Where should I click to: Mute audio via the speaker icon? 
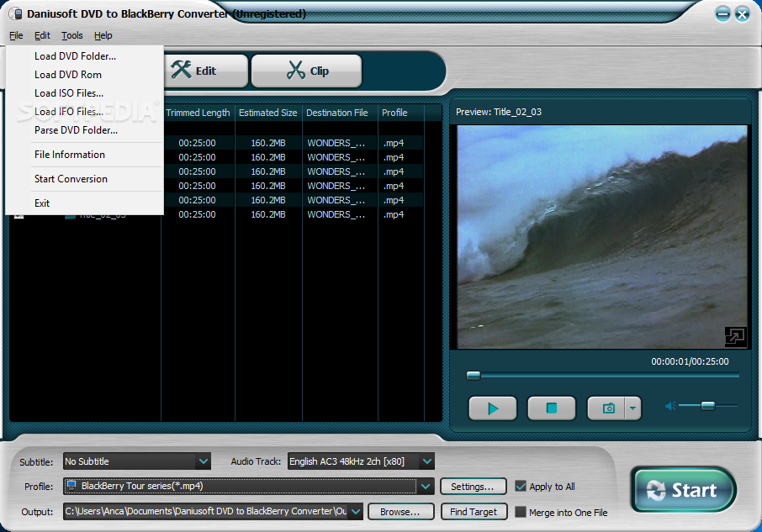(670, 406)
